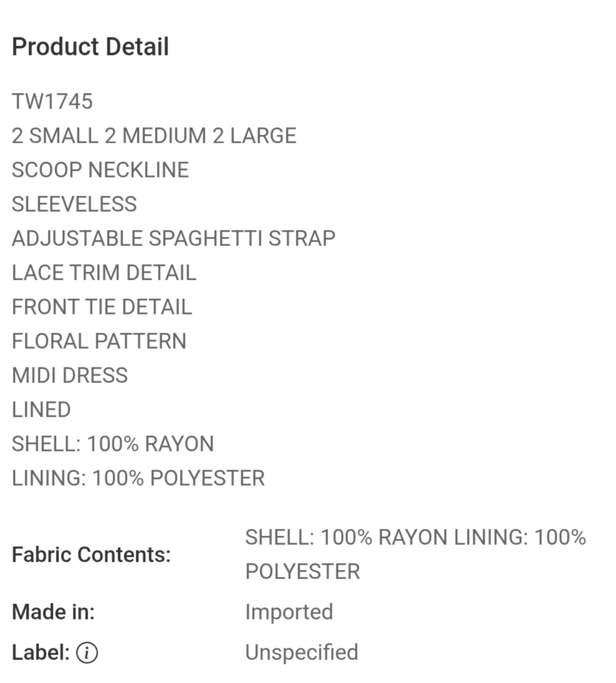This screenshot has height=683, width=616.
Task: Click the SLEEVELESS detail line
Action: tap(74, 204)
